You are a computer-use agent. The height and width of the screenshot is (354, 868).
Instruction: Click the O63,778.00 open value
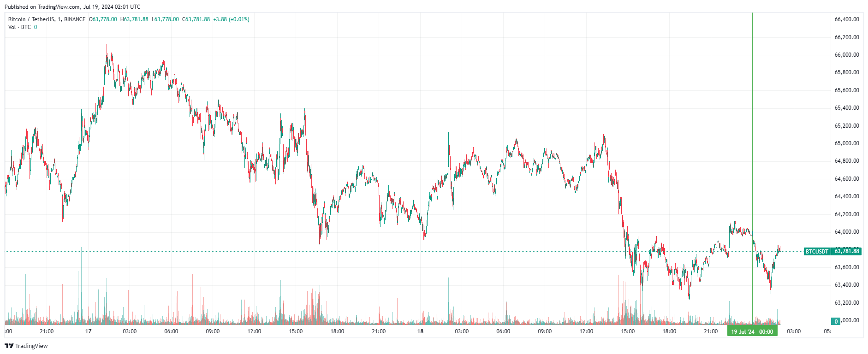point(103,19)
